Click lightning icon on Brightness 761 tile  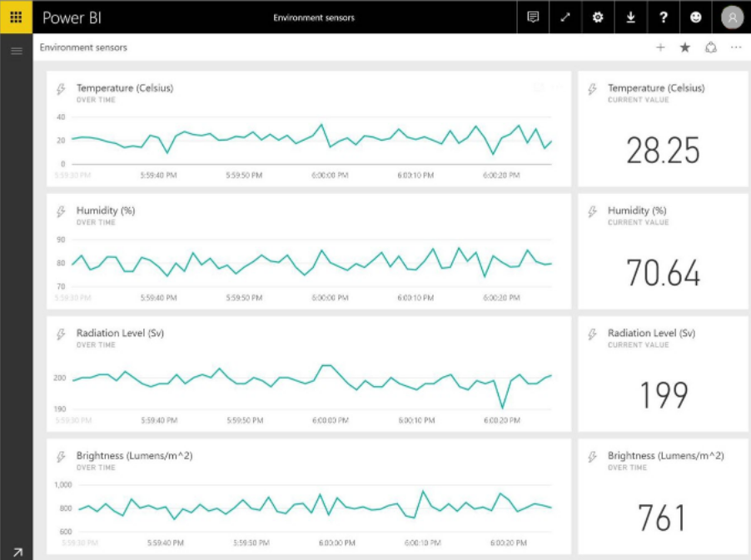click(593, 457)
